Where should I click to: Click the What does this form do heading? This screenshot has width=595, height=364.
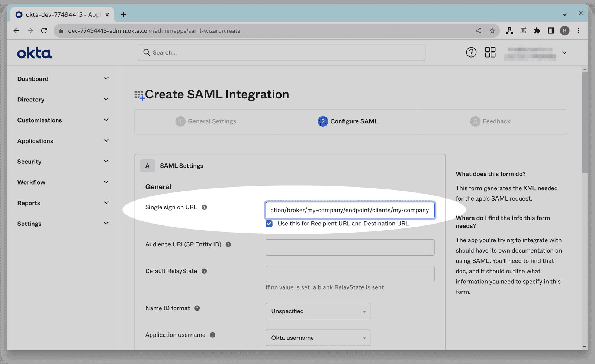(491, 174)
